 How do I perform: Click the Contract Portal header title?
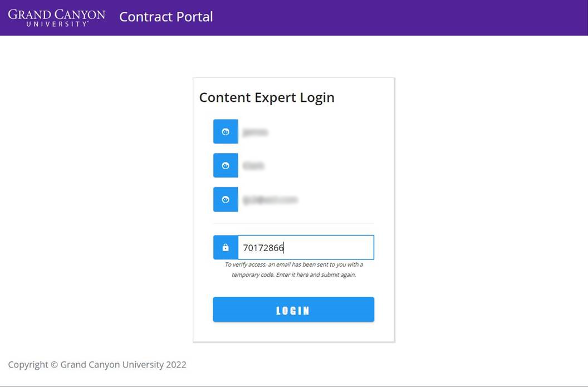tap(166, 17)
